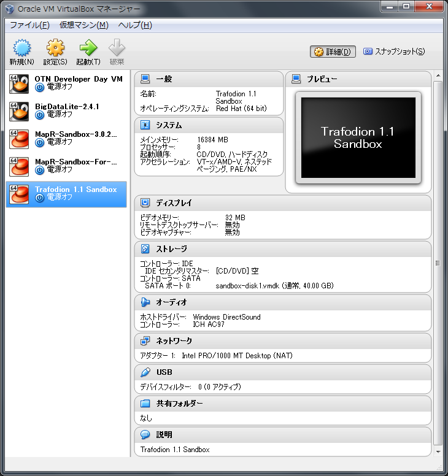The image size is (448, 476).
Task: Click Trafodion power-off status icon
Action: coord(39,198)
